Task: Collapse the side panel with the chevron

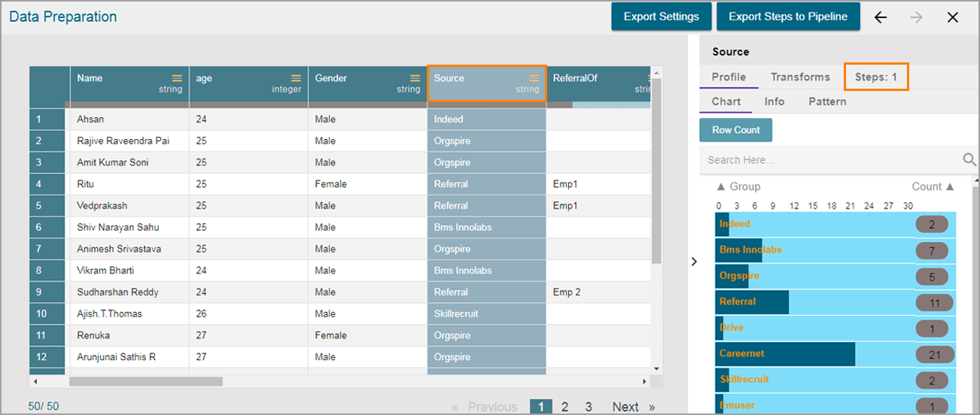Action: point(694,262)
